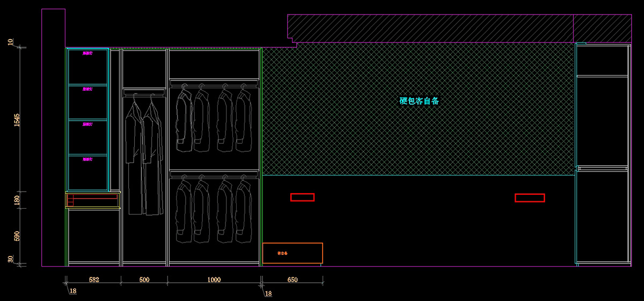Select the diagonal hatched ceiling area
The height and width of the screenshot is (301, 644).
click(x=429, y=28)
